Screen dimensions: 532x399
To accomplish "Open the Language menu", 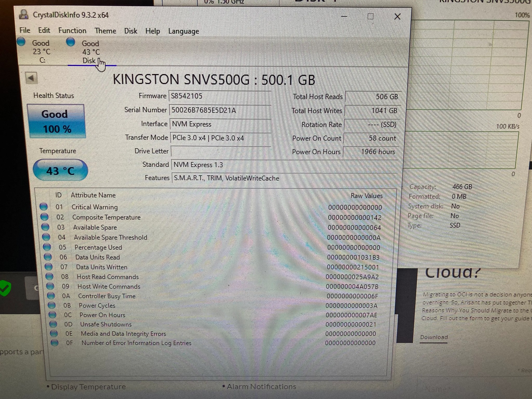I will coord(184,31).
